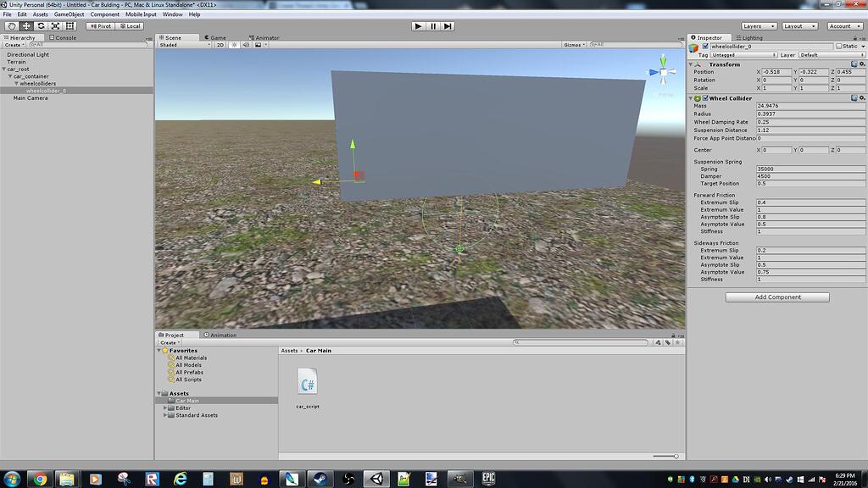This screenshot has height=488, width=868.
Task: Select the Move tool
Action: (26, 25)
